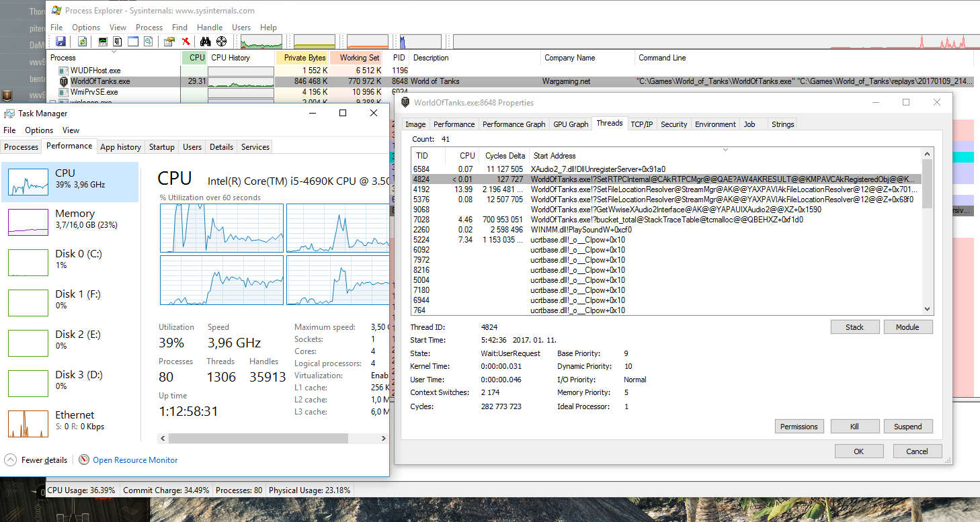Open the Performance Graph tab in Properties
980x522 pixels.
(514, 124)
